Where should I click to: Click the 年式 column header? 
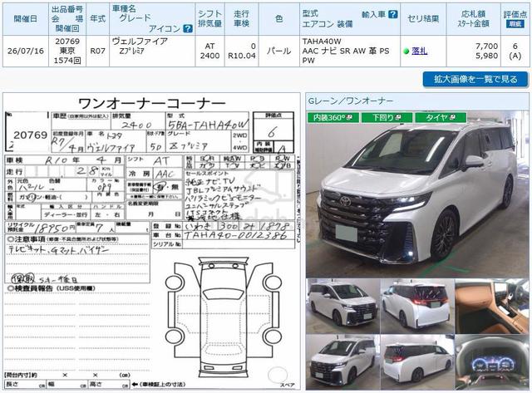pos(98,19)
